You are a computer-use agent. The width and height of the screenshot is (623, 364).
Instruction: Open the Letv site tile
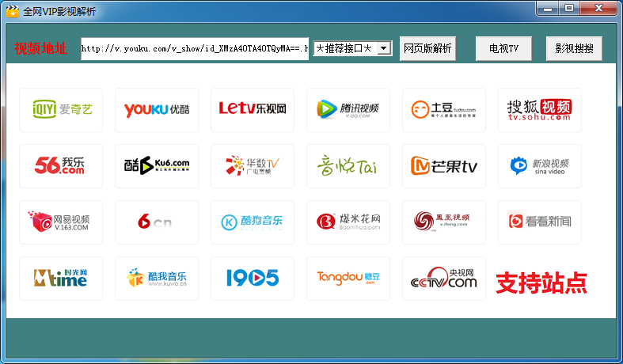[253, 110]
